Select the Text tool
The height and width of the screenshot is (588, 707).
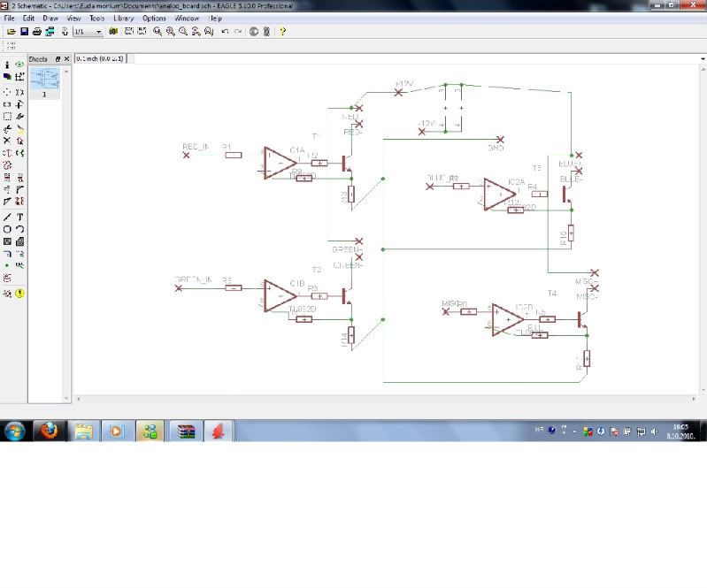point(19,218)
